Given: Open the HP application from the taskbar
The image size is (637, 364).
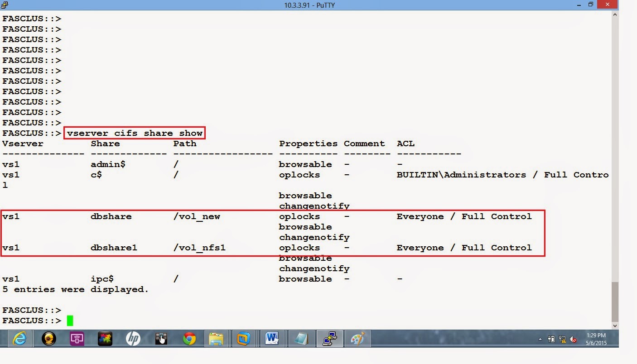Looking at the screenshot, I should point(133,338).
